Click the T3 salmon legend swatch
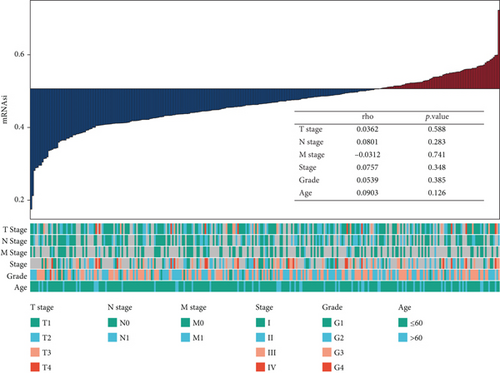 tap(35, 352)
